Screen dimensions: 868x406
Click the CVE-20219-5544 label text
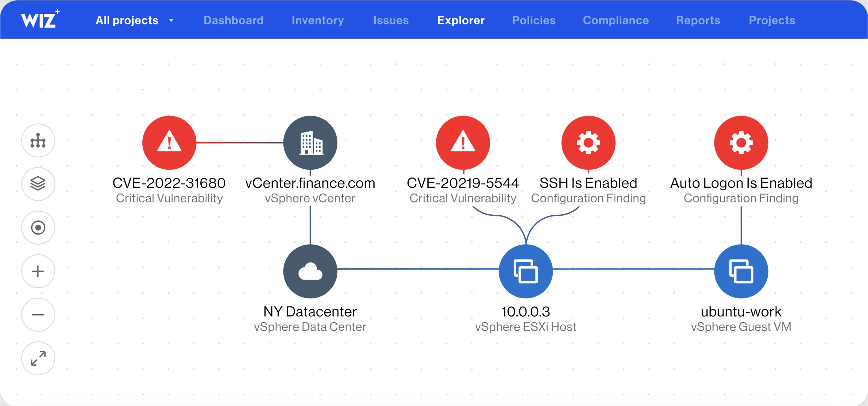tap(463, 183)
